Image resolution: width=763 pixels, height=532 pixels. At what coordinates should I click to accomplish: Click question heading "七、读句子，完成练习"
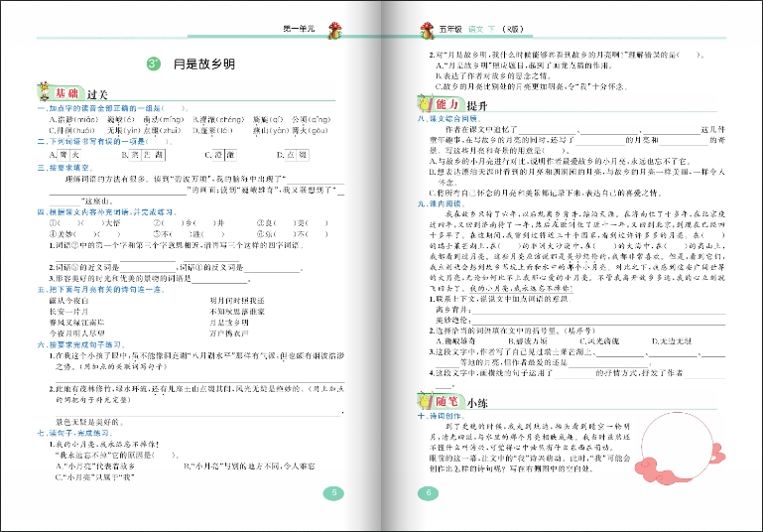pyautogui.click(x=75, y=433)
